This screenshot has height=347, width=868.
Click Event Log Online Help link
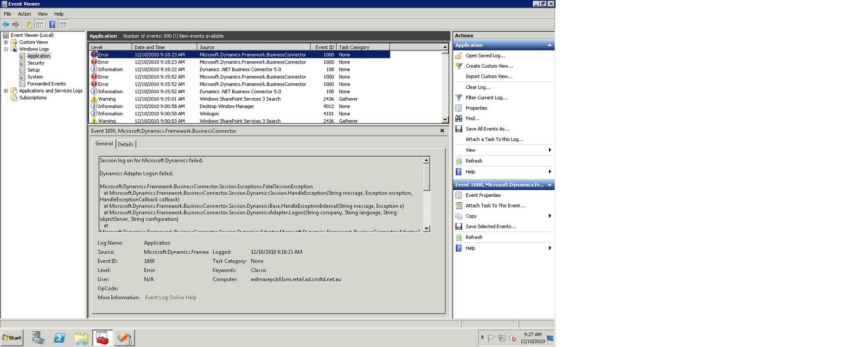point(171,298)
